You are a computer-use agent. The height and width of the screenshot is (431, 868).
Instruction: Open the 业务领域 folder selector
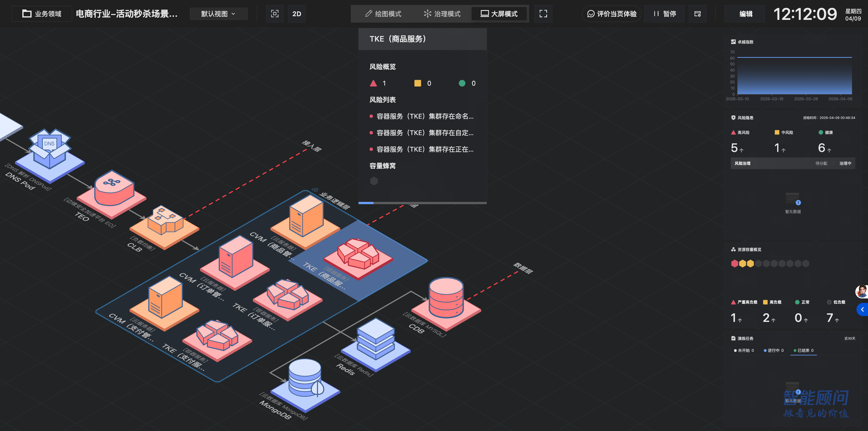tap(42, 14)
